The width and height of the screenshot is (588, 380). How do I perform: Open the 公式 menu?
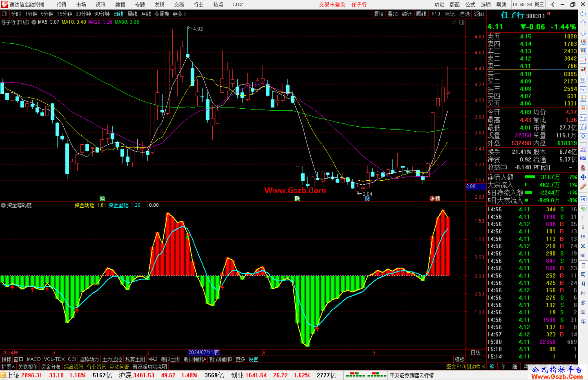tap(470, 5)
